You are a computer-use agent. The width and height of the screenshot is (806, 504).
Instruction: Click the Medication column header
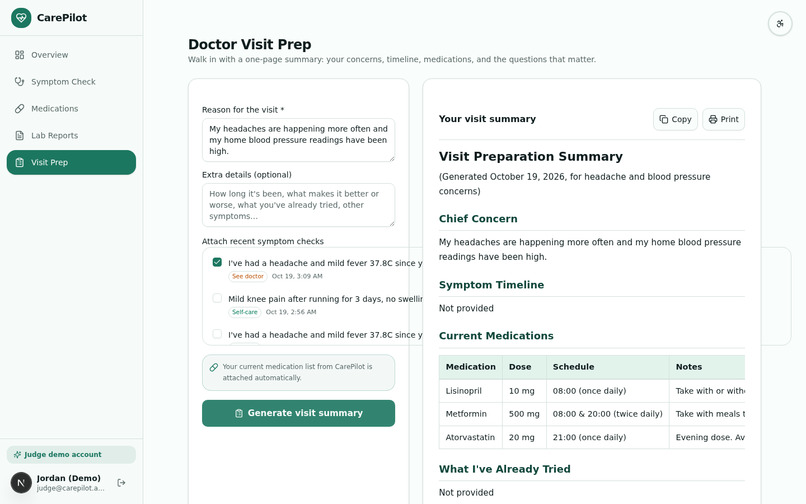click(470, 367)
